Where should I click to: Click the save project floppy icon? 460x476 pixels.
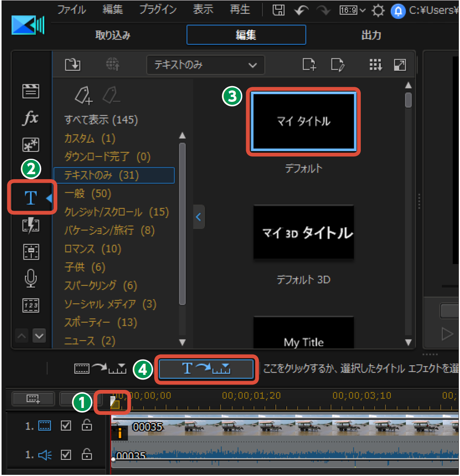tap(278, 10)
